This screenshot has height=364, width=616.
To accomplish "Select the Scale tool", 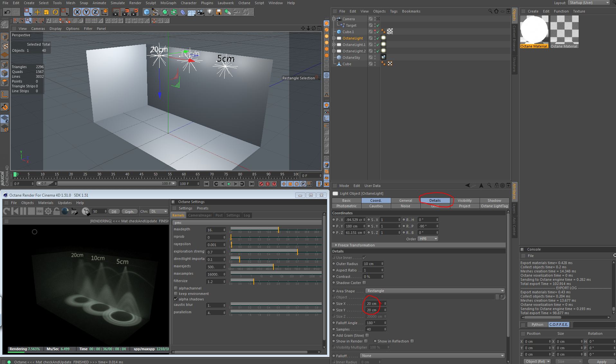I will (x=46, y=12).
